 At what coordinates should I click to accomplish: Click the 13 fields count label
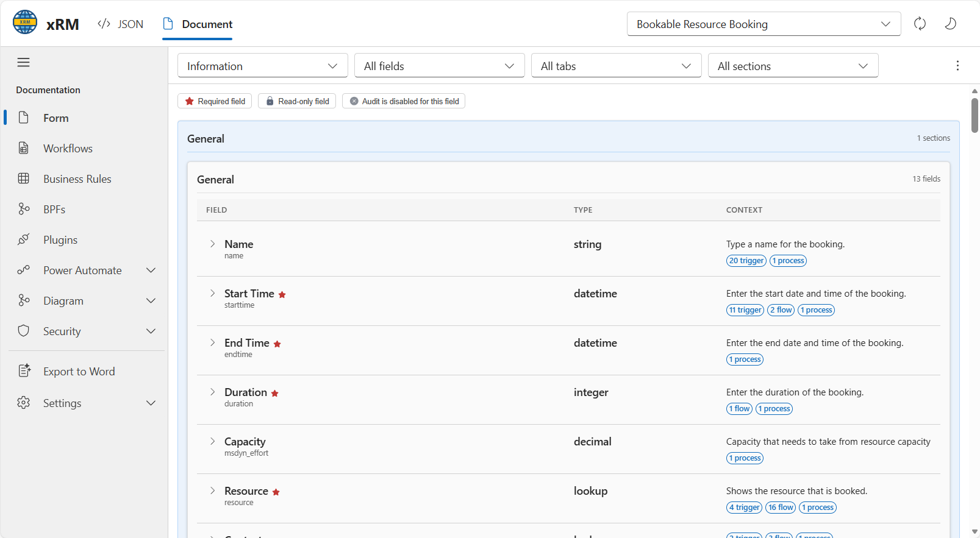[926, 179]
